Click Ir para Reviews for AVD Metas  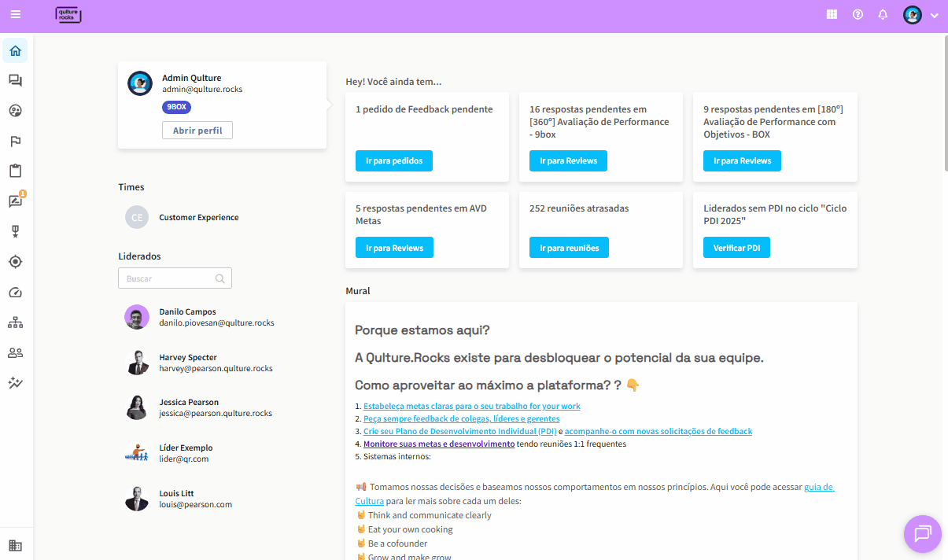click(394, 248)
